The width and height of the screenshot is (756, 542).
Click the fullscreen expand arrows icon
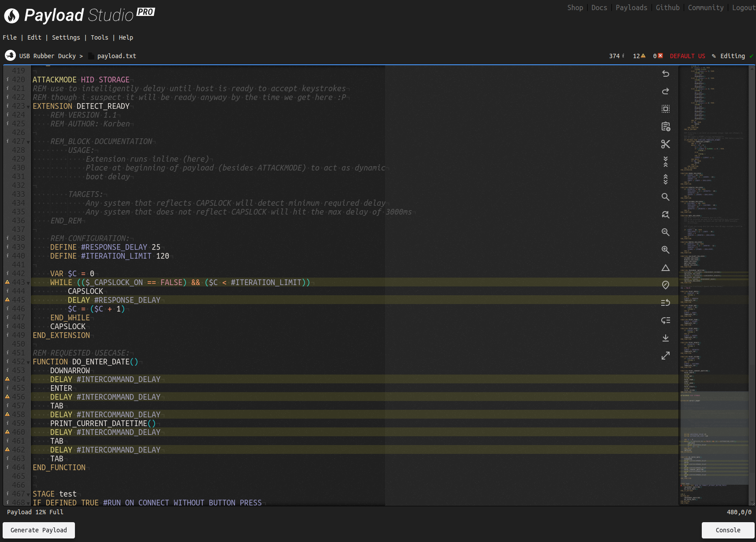(666, 356)
